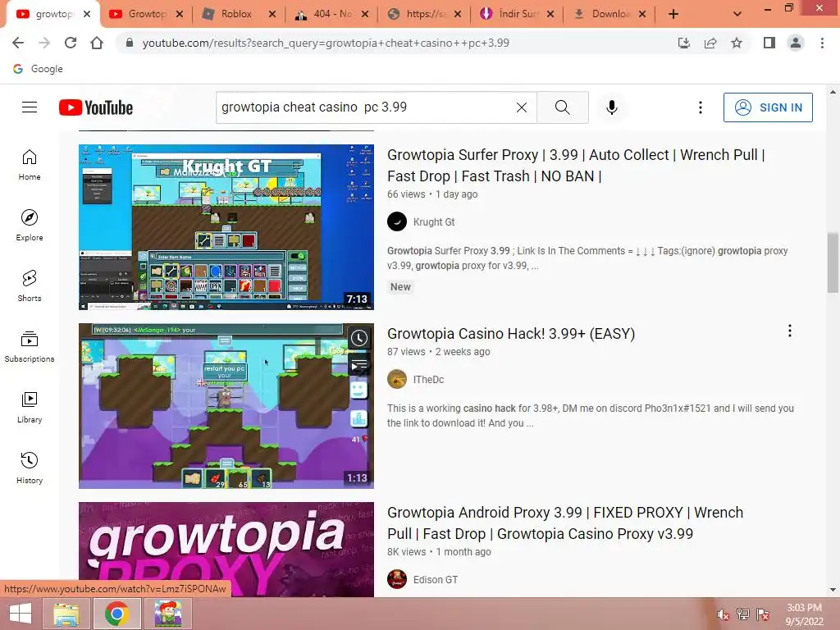This screenshot has width=840, height=630.
Task: Open the Chrome three-dot menu
Action: tap(822, 43)
